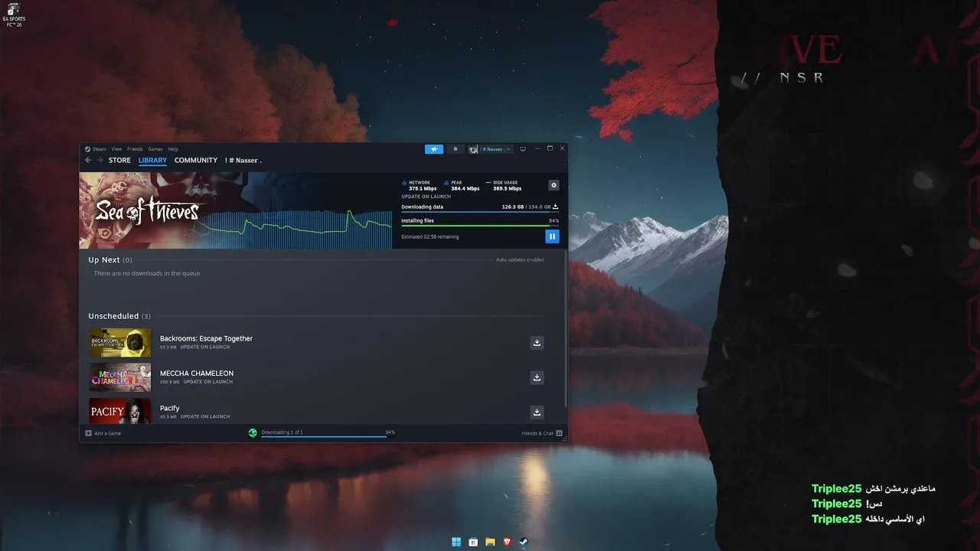Open the View menu
This screenshot has width=980, height=551.
(116, 149)
